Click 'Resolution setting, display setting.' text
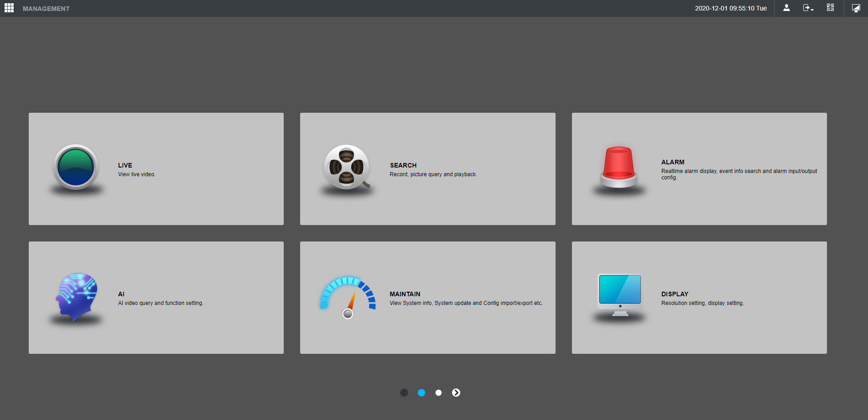Viewport: 868px width, 420px height. pyautogui.click(x=702, y=303)
